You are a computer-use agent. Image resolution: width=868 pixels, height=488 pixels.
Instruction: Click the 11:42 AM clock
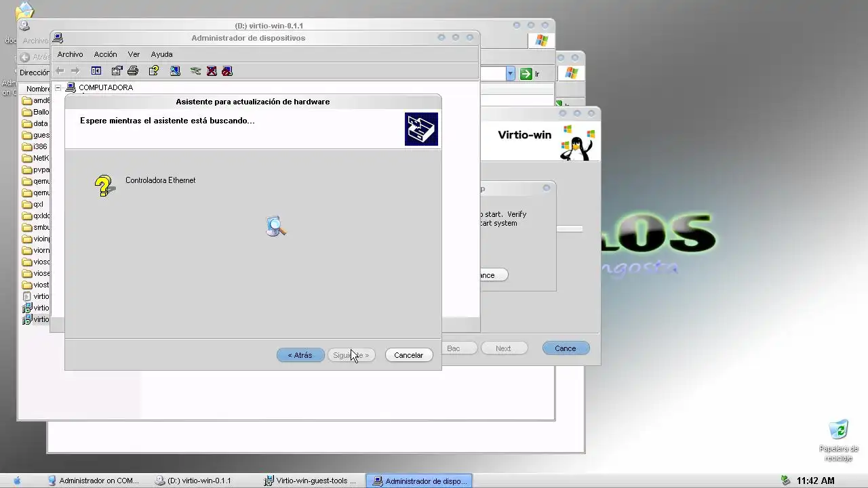coord(815,481)
